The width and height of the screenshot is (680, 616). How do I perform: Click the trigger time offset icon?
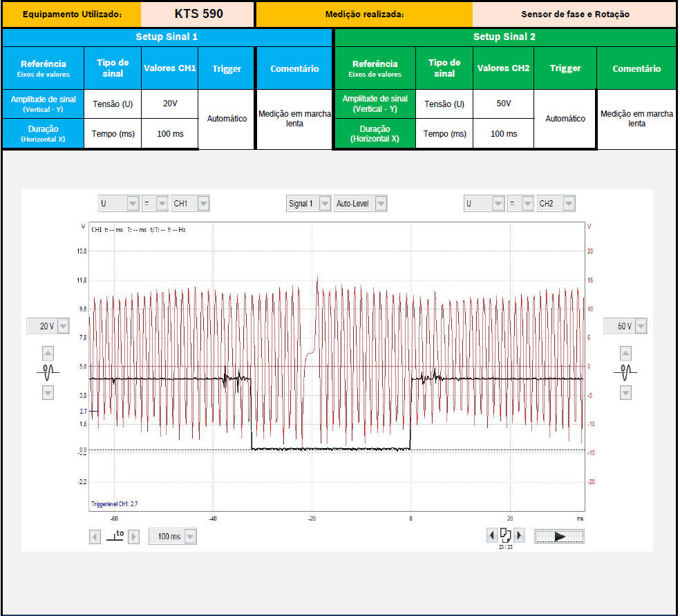[115, 536]
